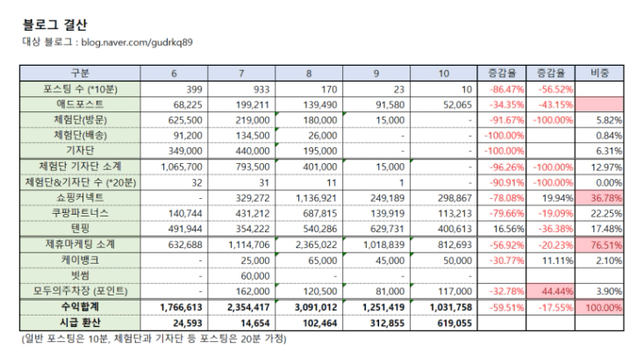Image resolution: width=644 pixels, height=362 pixels.
Task: Select the '케이뱅크' row label
Action: tap(80, 260)
